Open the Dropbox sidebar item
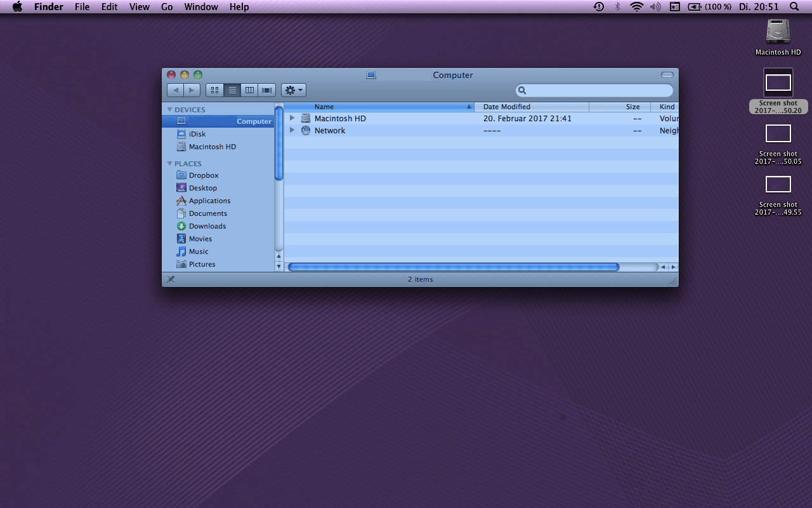812x508 pixels. pos(203,175)
